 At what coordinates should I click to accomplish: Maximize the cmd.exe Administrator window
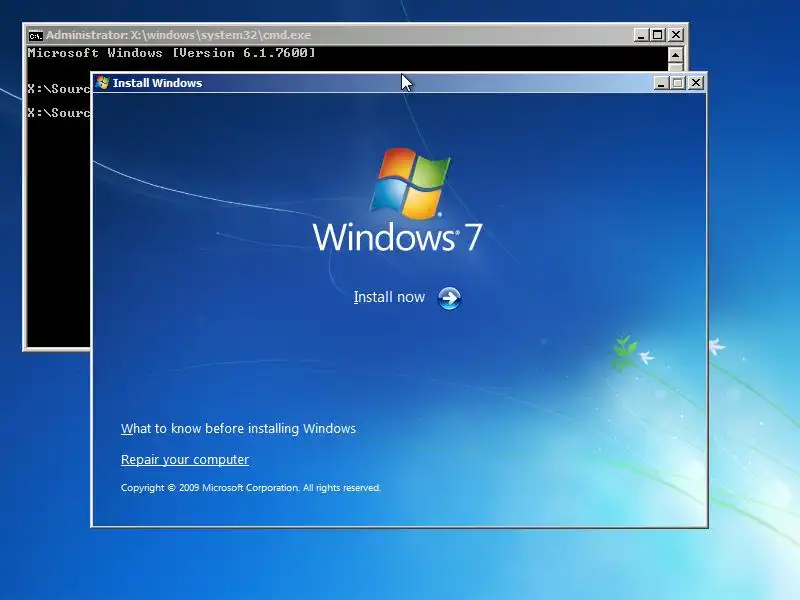[658, 35]
